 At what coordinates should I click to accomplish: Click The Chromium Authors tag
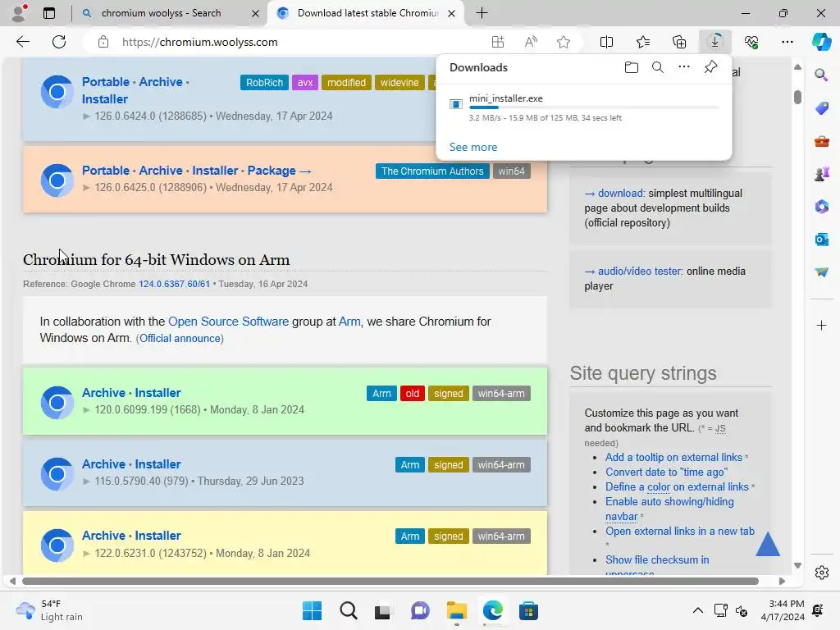(432, 171)
